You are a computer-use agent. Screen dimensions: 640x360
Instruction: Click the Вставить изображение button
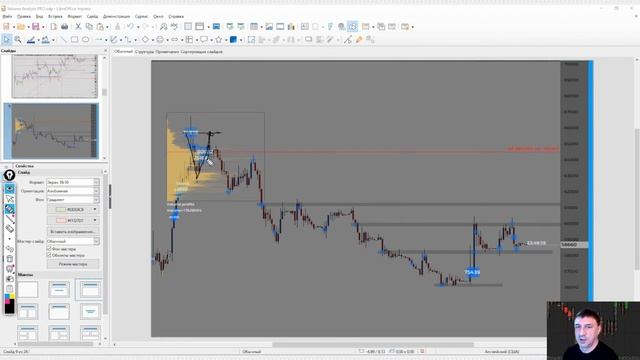(x=73, y=231)
